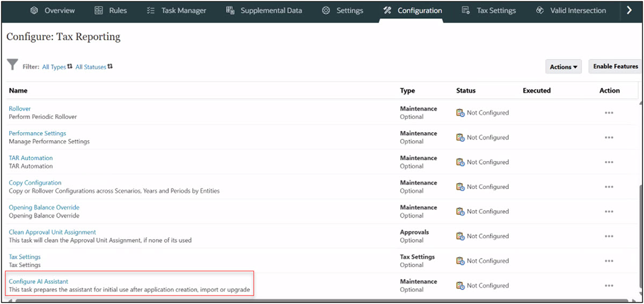
Task: Go to the Supplemental Data tab
Action: pyautogui.click(x=264, y=10)
